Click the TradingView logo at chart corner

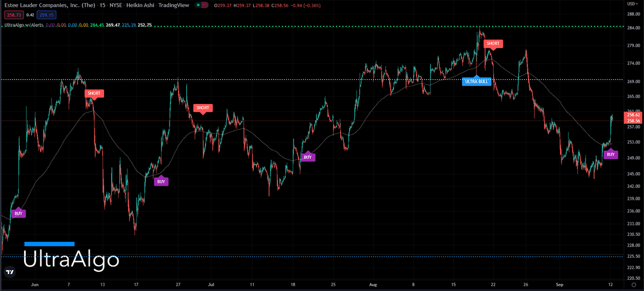(x=10, y=272)
